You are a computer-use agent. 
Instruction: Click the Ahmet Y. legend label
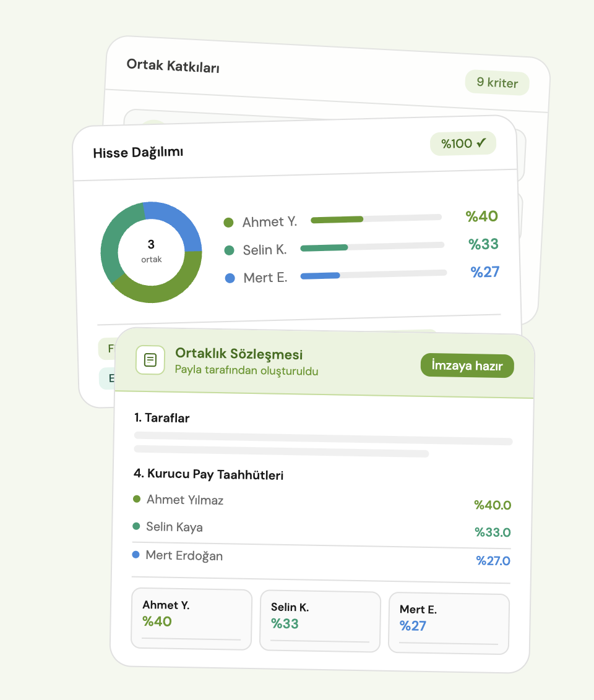pyautogui.click(x=270, y=222)
